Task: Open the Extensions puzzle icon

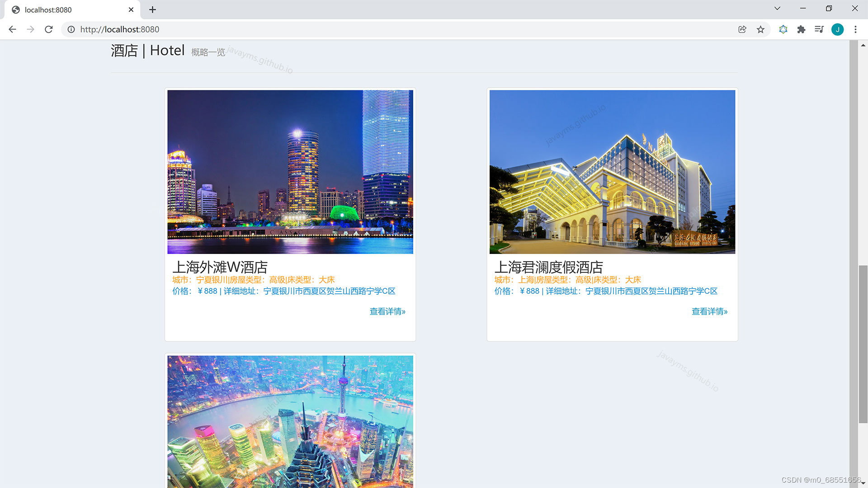Action: click(x=801, y=29)
